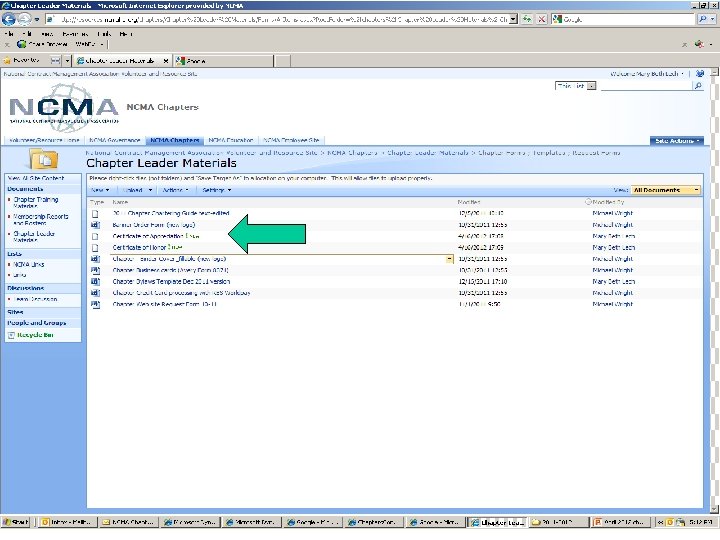This screenshot has width=720, height=540.
Task: Open the Welcome Mary Beth Lech user menu
Action: [x=647, y=73]
